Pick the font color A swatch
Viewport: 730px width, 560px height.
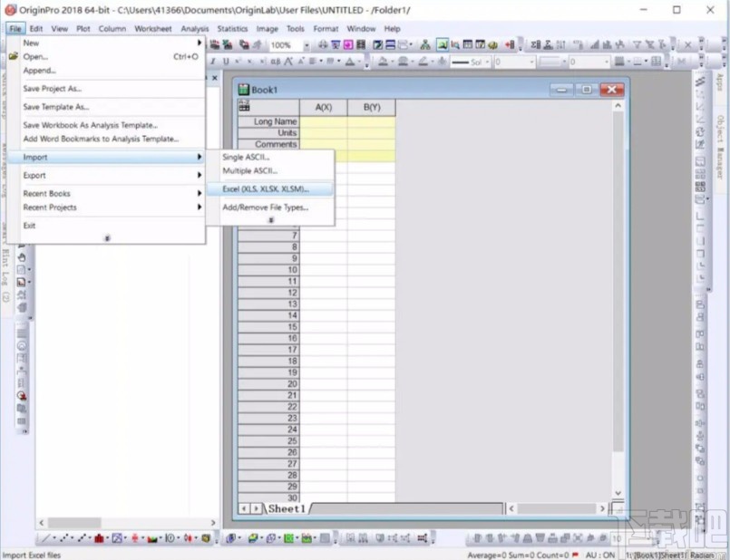350,62
